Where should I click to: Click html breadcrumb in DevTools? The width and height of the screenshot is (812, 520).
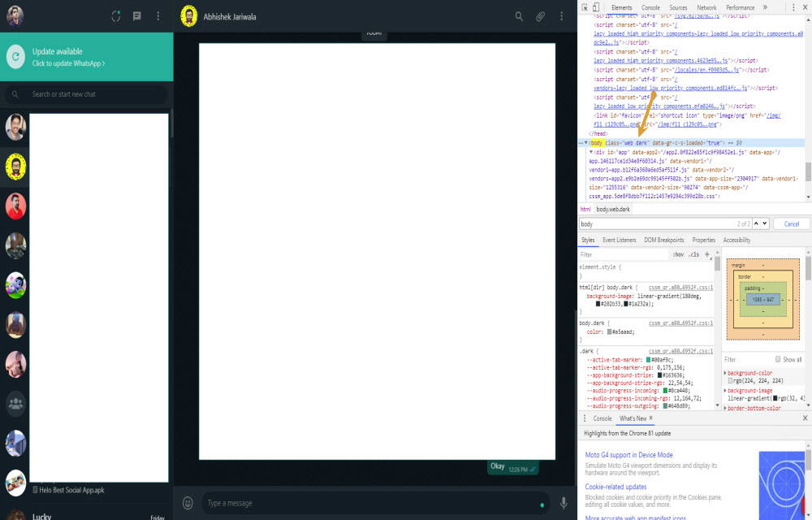[585, 210]
